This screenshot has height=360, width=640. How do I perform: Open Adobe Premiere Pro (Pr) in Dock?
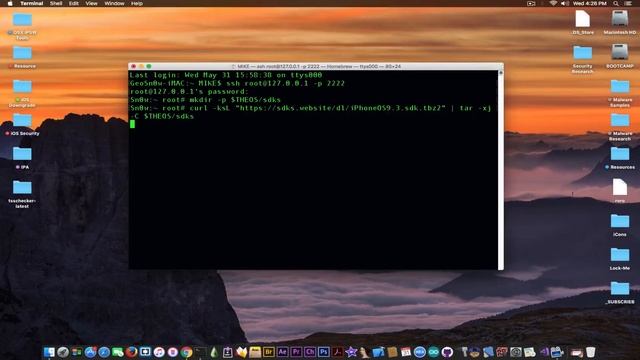(x=296, y=352)
